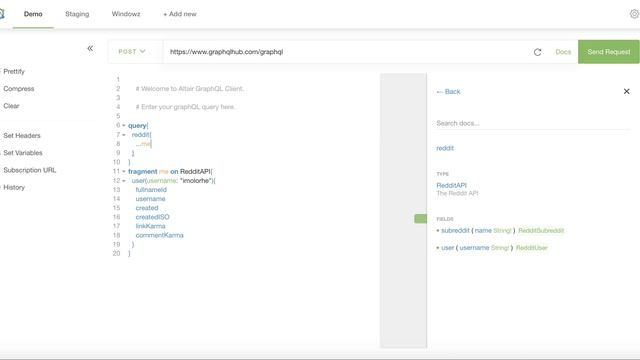The image size is (640, 360).
Task: Open RedditSubreddit type link
Action: pyautogui.click(x=541, y=231)
